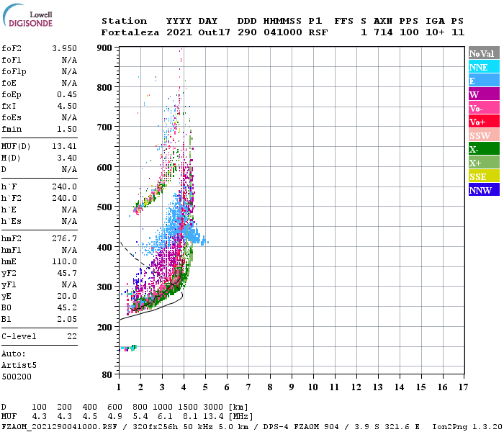The image size is (504, 432).
Task: Click the h`F value 240.0
Action: 65,186
